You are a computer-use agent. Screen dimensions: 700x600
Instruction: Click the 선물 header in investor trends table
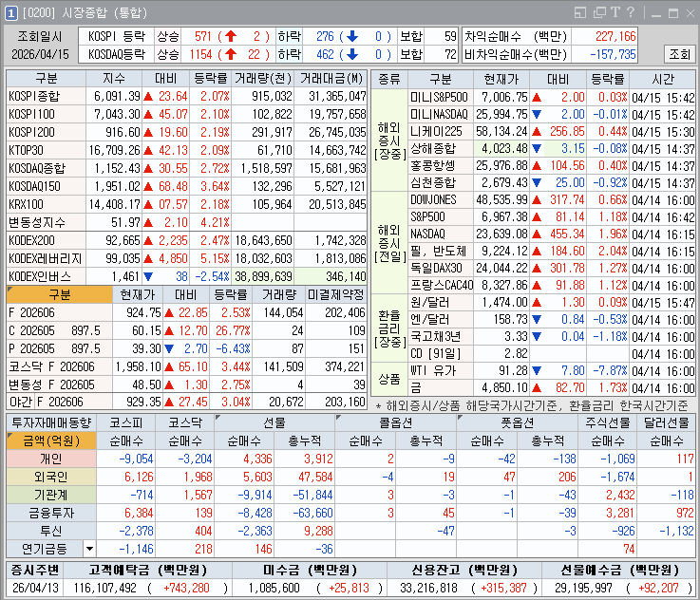tap(274, 422)
